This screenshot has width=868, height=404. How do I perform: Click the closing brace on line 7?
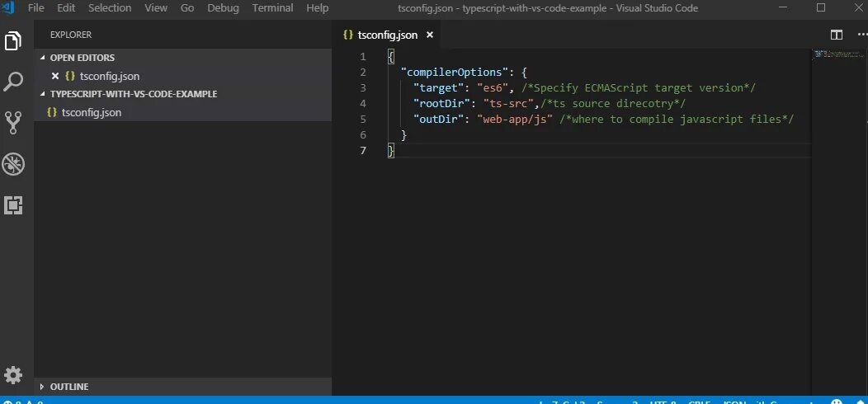click(391, 151)
